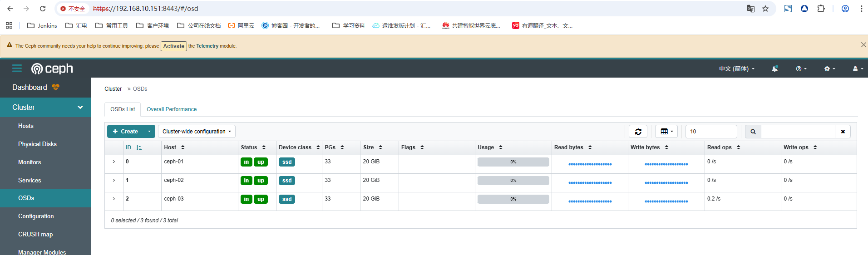
Task: Reload the page with browser refresh icon
Action: pyautogui.click(x=43, y=9)
